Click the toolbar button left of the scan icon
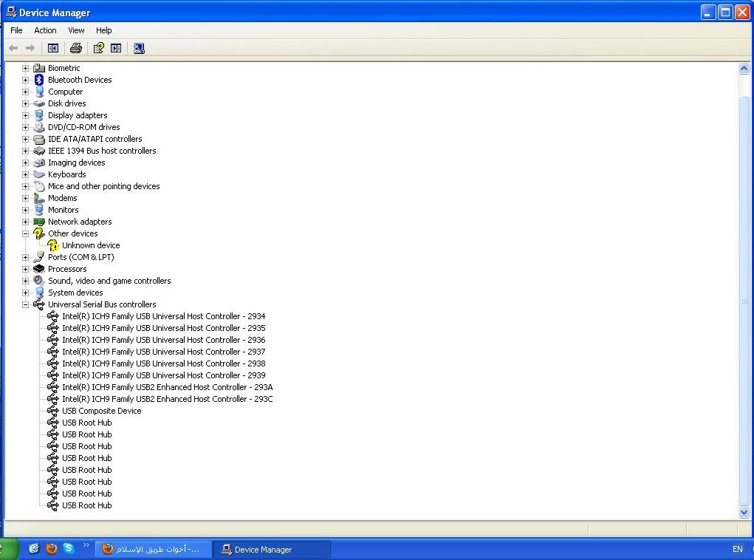 (116, 48)
